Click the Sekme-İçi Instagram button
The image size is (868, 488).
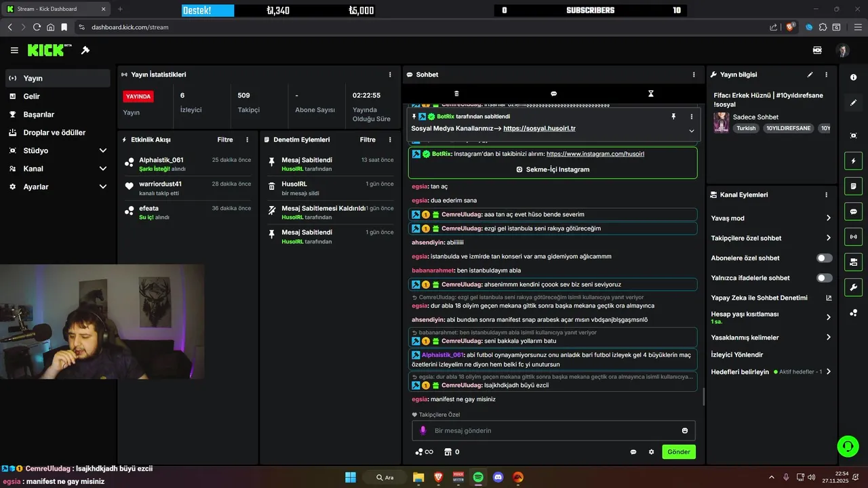click(553, 169)
